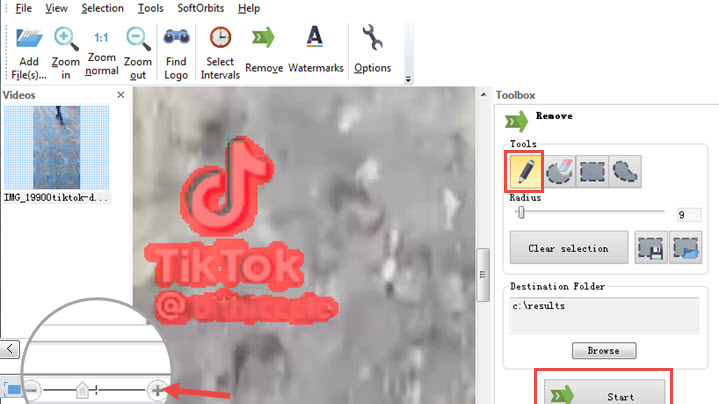Screen dimensions: 719x404
Task: Click the zoom slider thumb at the bottom
Action: (x=82, y=390)
